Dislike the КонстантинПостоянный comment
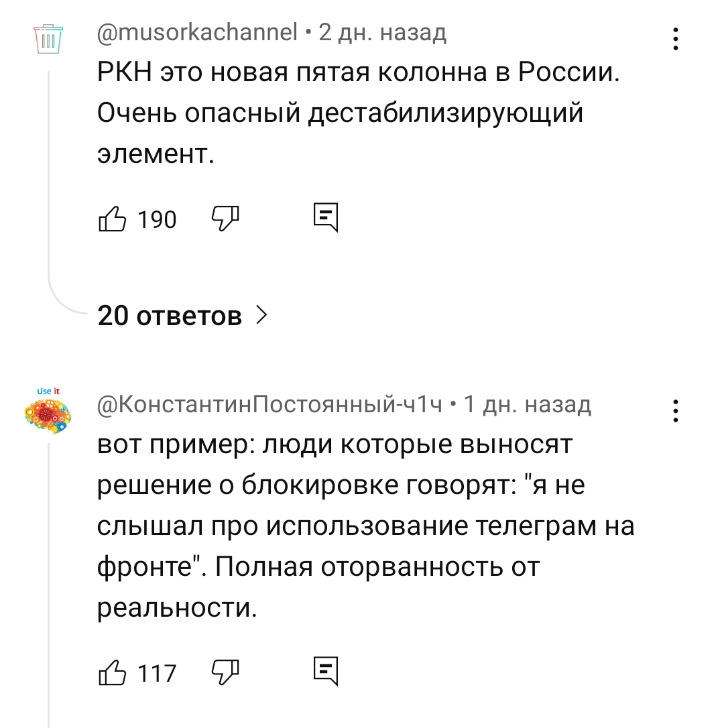 point(225,672)
